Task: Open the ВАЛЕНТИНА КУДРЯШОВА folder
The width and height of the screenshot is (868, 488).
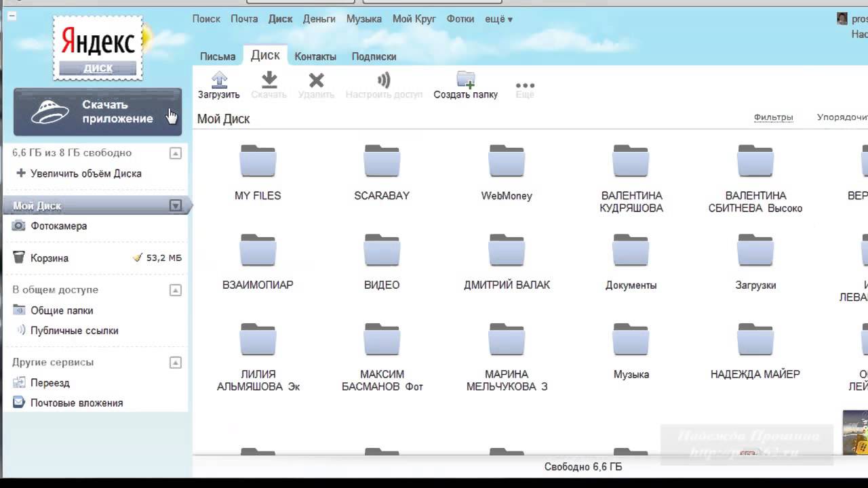Action: 631,161
